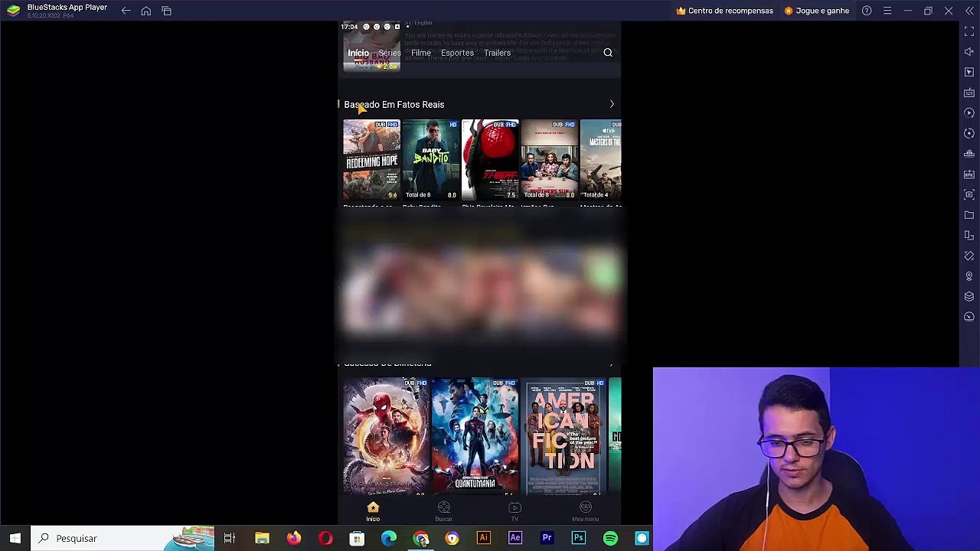Expand Baseado Em Fatos Reais section arrow
The height and width of the screenshot is (551, 980).
coord(612,104)
